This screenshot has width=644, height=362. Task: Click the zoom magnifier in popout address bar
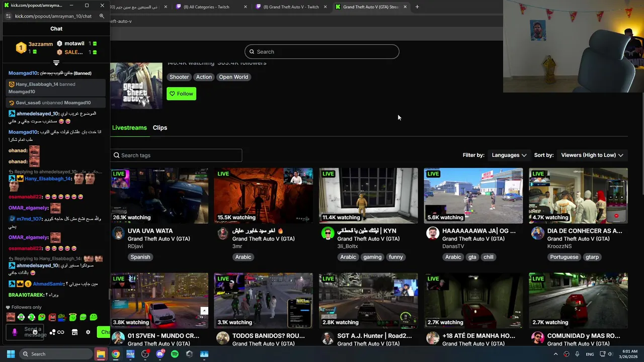[x=102, y=16]
